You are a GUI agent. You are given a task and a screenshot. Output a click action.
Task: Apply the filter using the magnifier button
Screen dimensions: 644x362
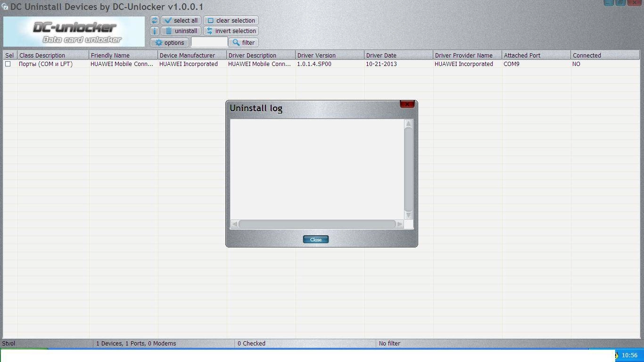(x=244, y=42)
